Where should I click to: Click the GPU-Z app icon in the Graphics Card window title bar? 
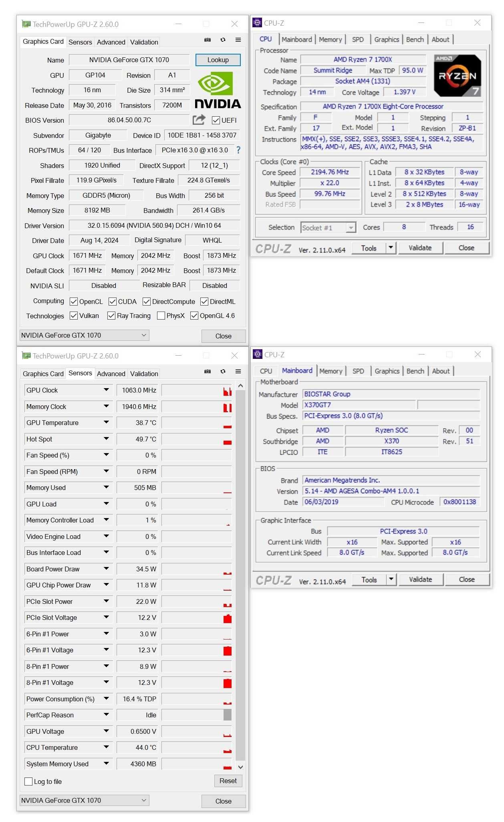point(26,24)
